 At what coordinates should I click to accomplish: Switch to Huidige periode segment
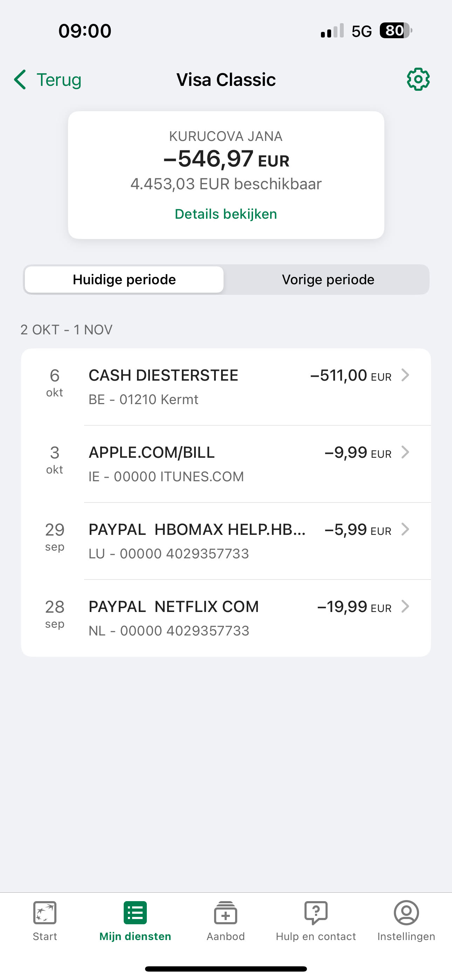click(x=124, y=280)
